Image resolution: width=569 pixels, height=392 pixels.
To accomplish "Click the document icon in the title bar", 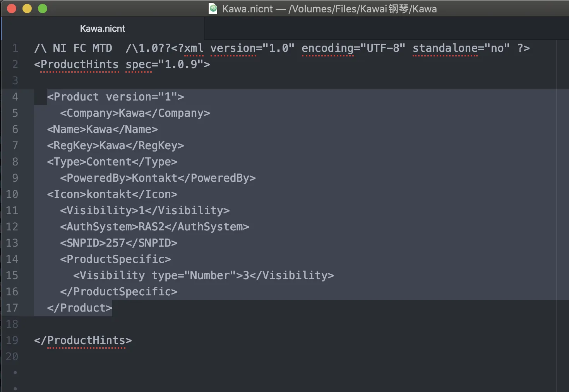I will (213, 9).
